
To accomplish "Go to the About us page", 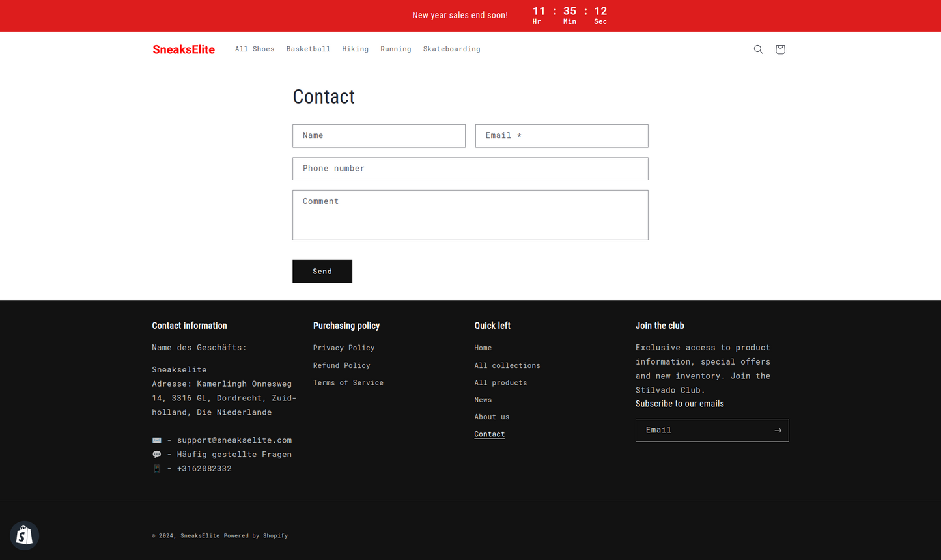I will click(492, 417).
